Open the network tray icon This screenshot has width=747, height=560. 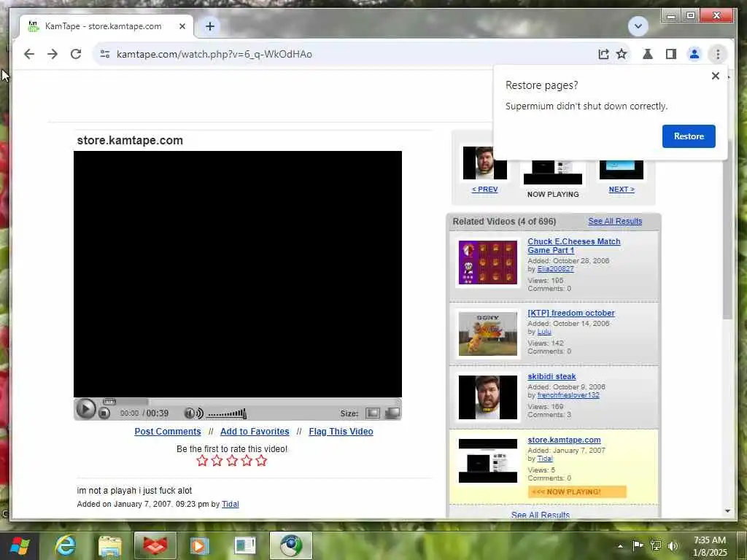coord(656,545)
